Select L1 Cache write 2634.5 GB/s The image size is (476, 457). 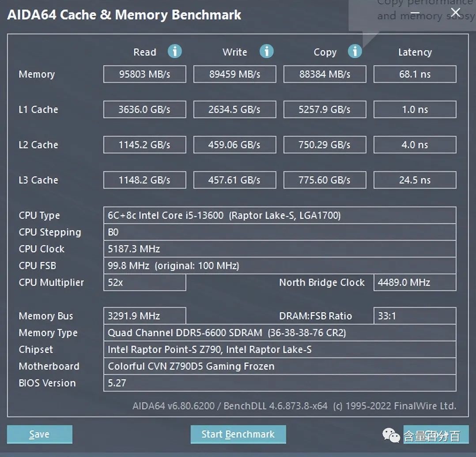coord(234,109)
